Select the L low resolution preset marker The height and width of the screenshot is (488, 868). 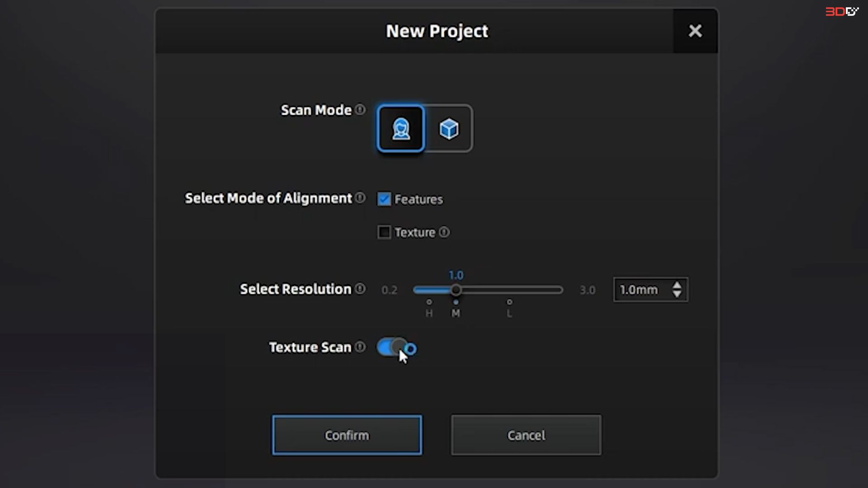[509, 302]
